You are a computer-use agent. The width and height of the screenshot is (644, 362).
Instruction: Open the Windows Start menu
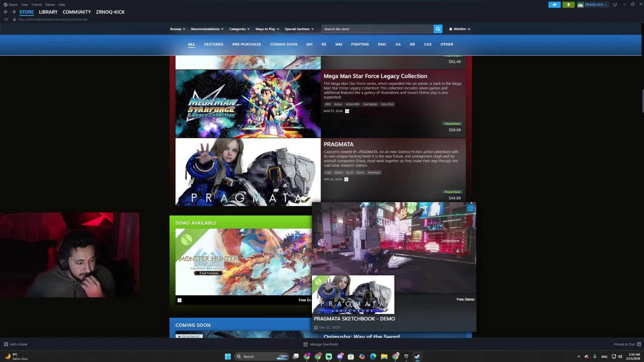click(228, 356)
